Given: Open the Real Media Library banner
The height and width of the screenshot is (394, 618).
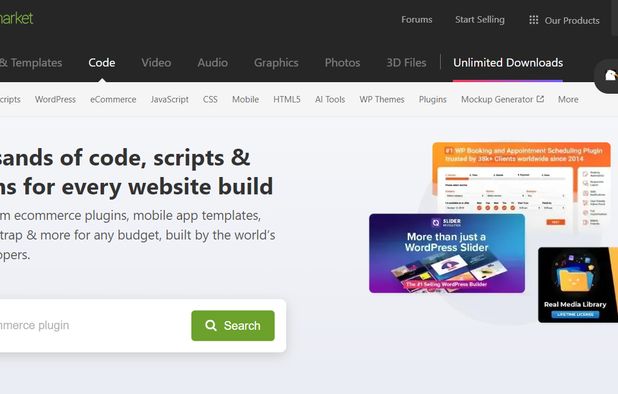Looking at the screenshot, I should 578,284.
